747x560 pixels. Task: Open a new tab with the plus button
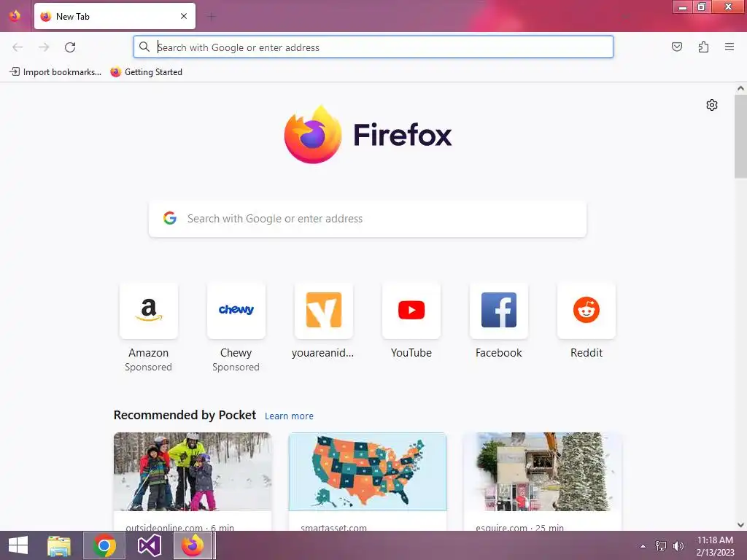[212, 17]
